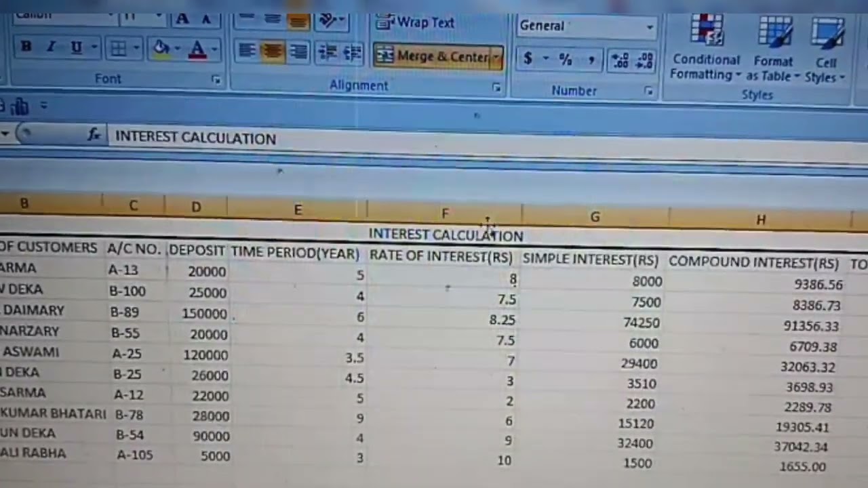Apply the red Font Color
The height and width of the screenshot is (488, 868).
(197, 49)
